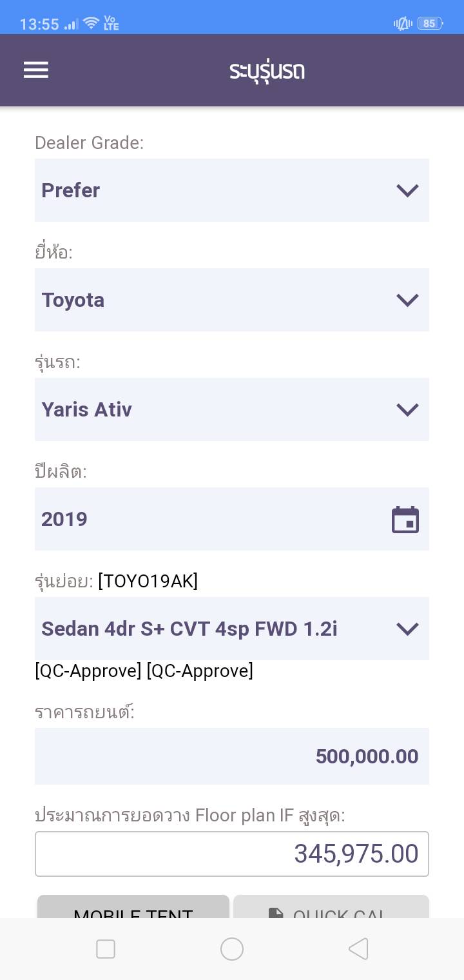The height and width of the screenshot is (980, 464).
Task: Expand the Dealer Grade dropdown showing Prefer
Action: point(232,190)
